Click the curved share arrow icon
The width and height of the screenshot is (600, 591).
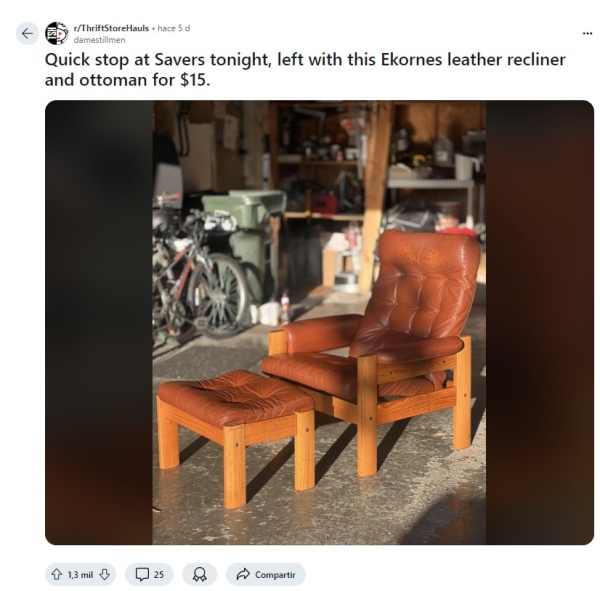coord(243,575)
